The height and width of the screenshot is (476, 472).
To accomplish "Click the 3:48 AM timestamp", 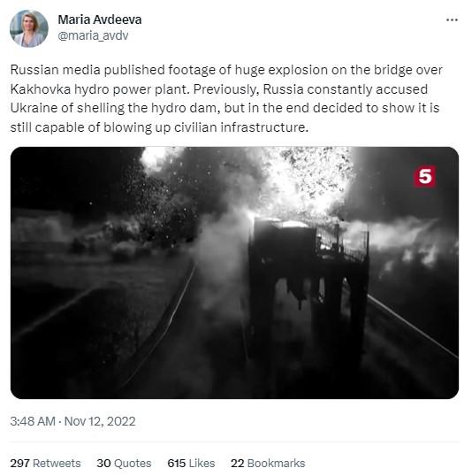I will tap(33, 421).
